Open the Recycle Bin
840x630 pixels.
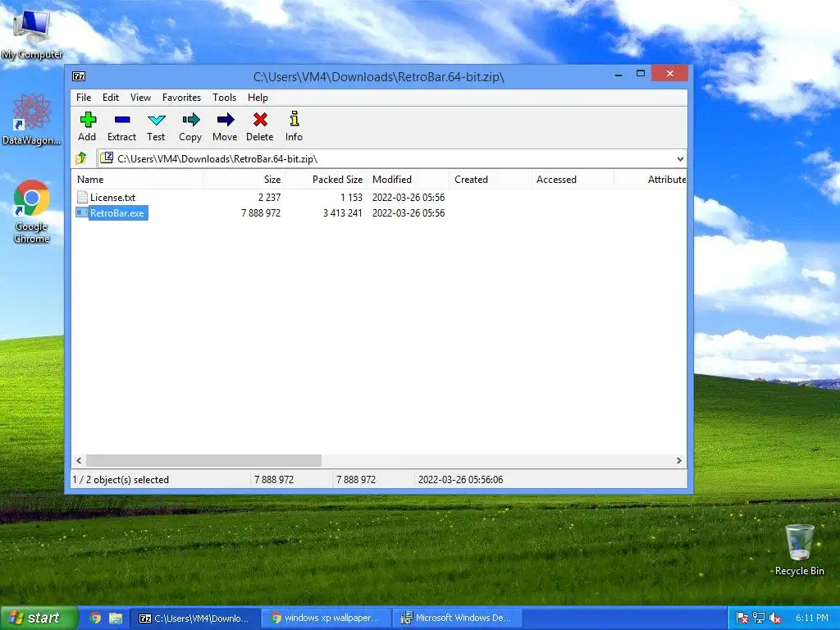pos(799,550)
